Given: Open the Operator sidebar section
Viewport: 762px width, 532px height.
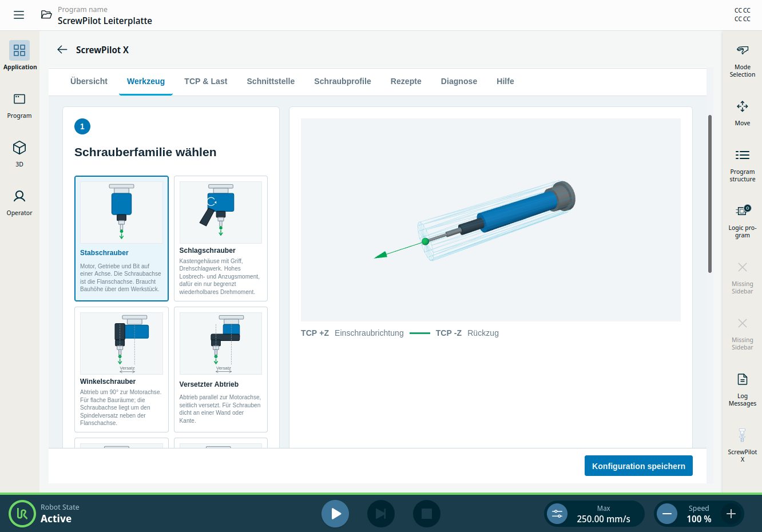Looking at the screenshot, I should tap(19, 203).
